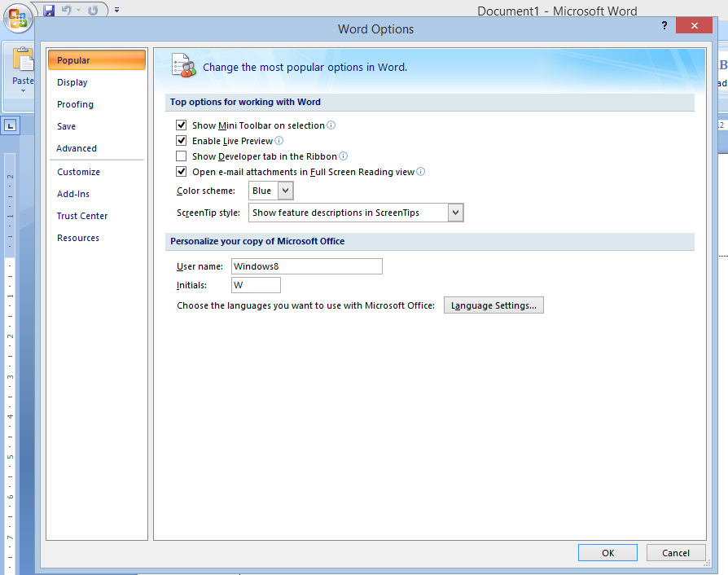Switch to the Trust Center category
Image resolution: width=728 pixels, height=575 pixels.
click(x=82, y=216)
